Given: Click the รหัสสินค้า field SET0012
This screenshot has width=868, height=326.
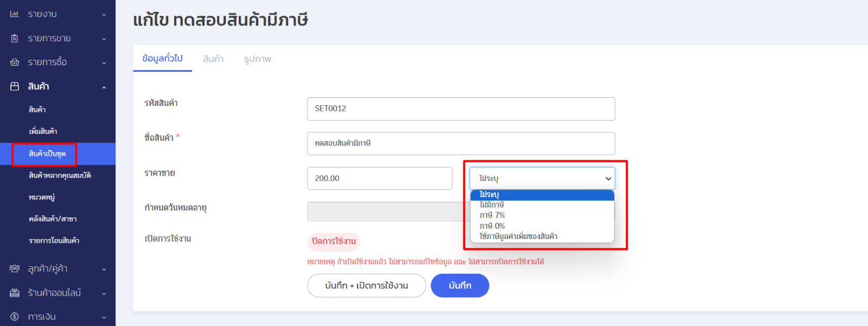Looking at the screenshot, I should click(461, 109).
